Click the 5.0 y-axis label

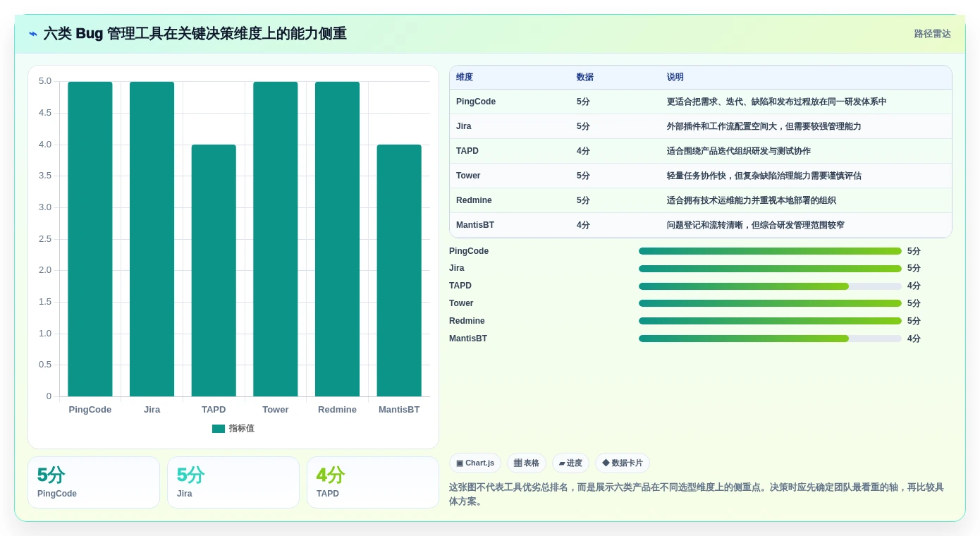(x=45, y=81)
